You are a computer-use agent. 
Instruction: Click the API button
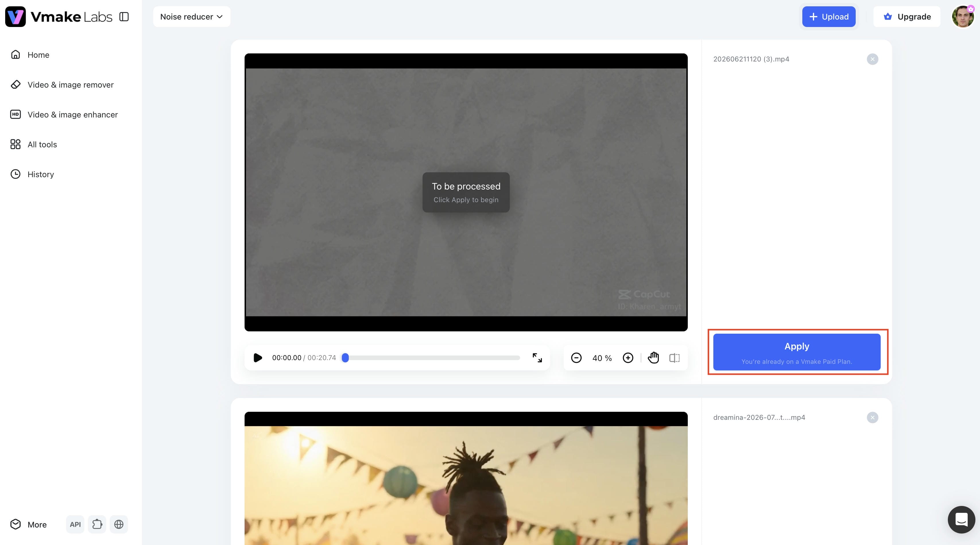point(75,524)
